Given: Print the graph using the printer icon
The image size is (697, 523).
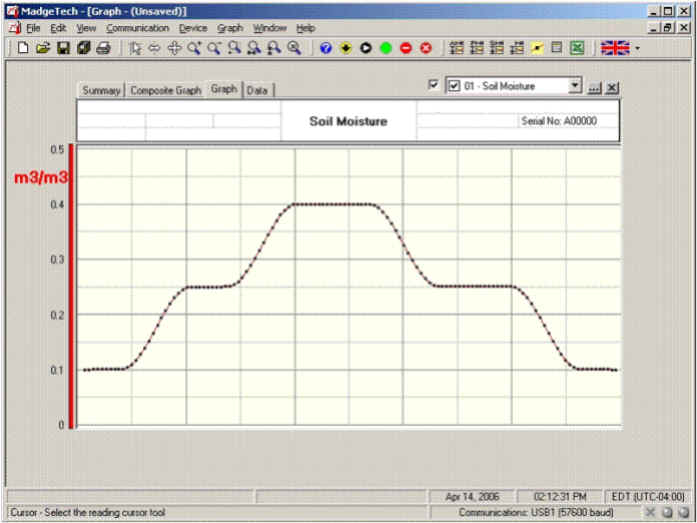Looking at the screenshot, I should pos(103,48).
